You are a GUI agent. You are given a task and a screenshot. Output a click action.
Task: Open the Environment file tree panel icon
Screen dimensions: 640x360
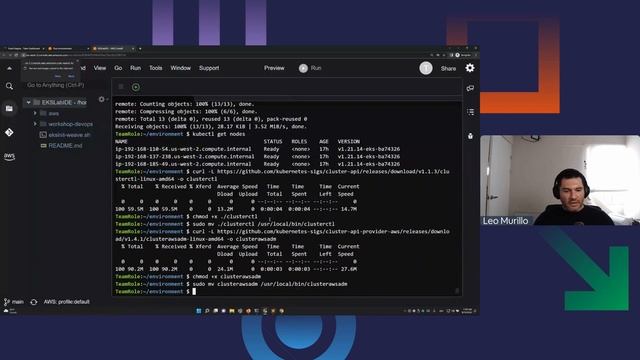coord(9,109)
